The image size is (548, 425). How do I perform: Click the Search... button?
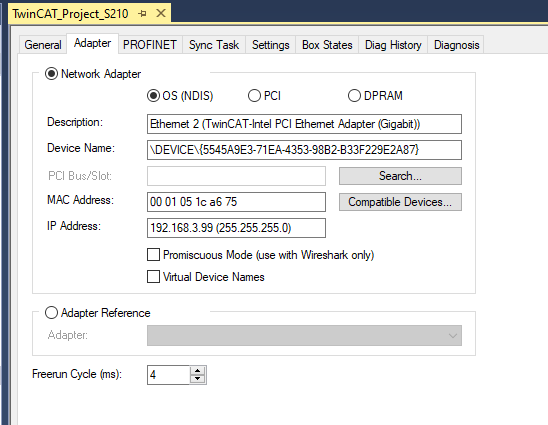tap(400, 176)
